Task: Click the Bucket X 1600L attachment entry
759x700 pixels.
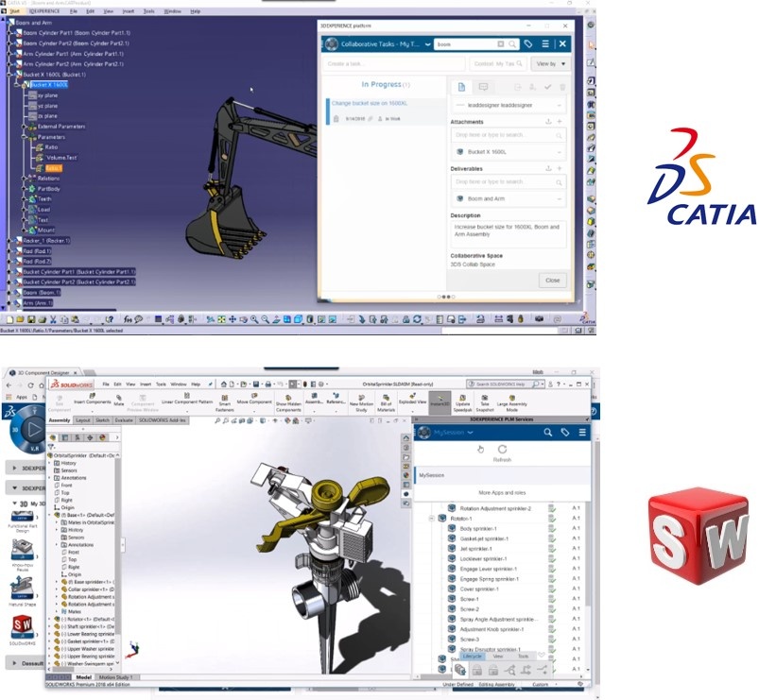Action: (509, 152)
